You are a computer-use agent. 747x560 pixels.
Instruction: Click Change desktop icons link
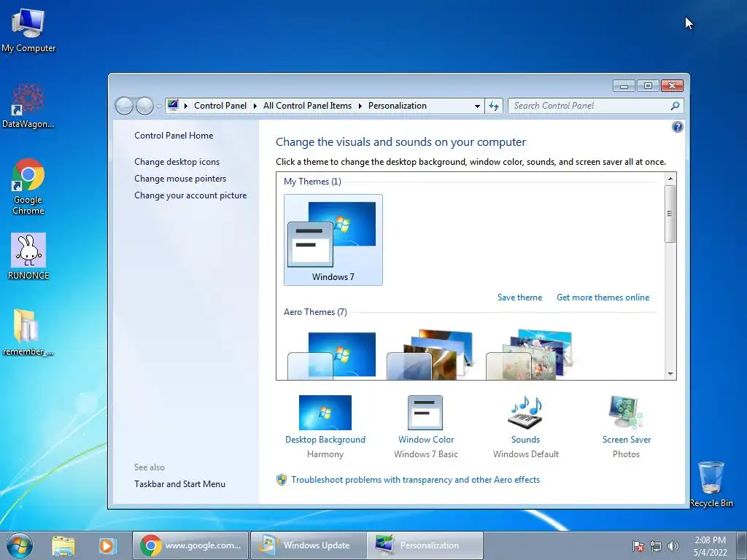point(177,162)
